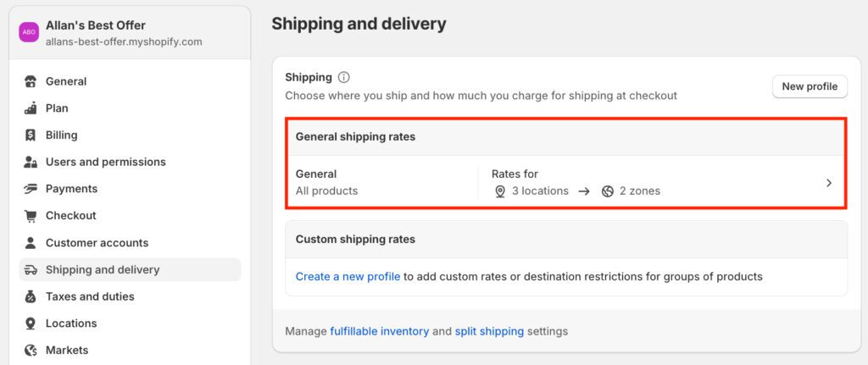Click the 3 locations pin icon
This screenshot has width=868, height=365.
pos(500,191)
